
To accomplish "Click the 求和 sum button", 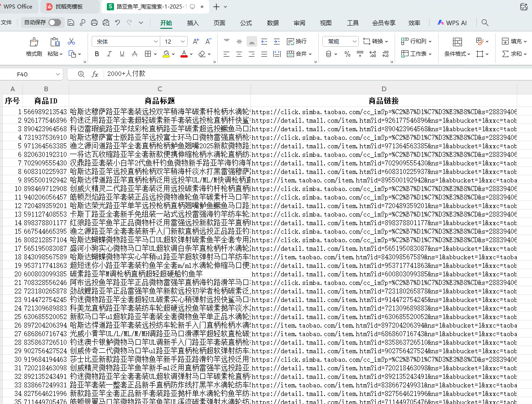I will [x=514, y=54].
